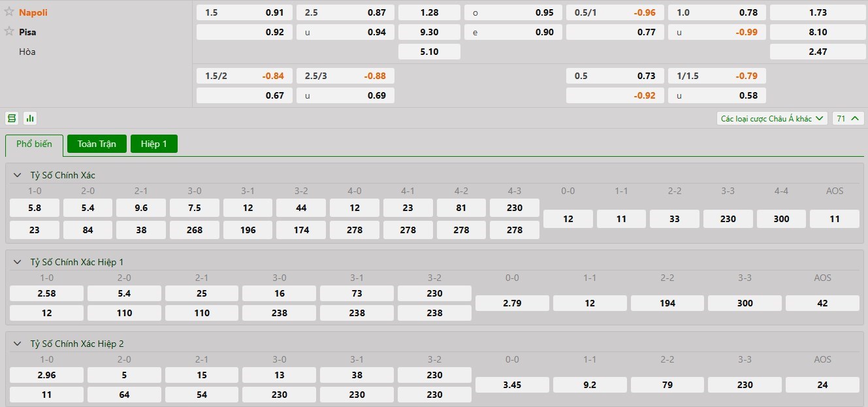Bet correct score 3-2 at 44
This screenshot has height=407, width=868.
tap(301, 208)
